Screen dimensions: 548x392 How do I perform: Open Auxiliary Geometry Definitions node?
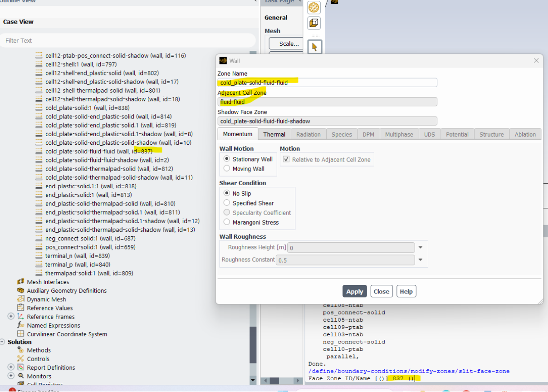pyautogui.click(x=67, y=290)
